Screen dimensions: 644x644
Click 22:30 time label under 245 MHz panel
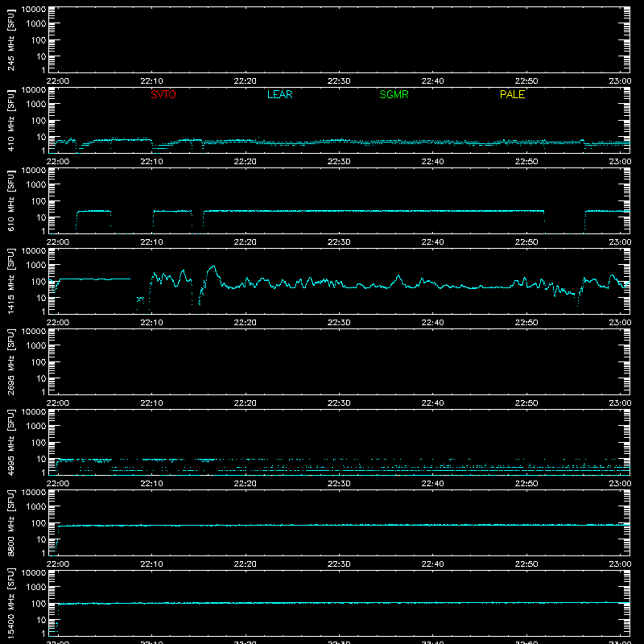(339, 81)
